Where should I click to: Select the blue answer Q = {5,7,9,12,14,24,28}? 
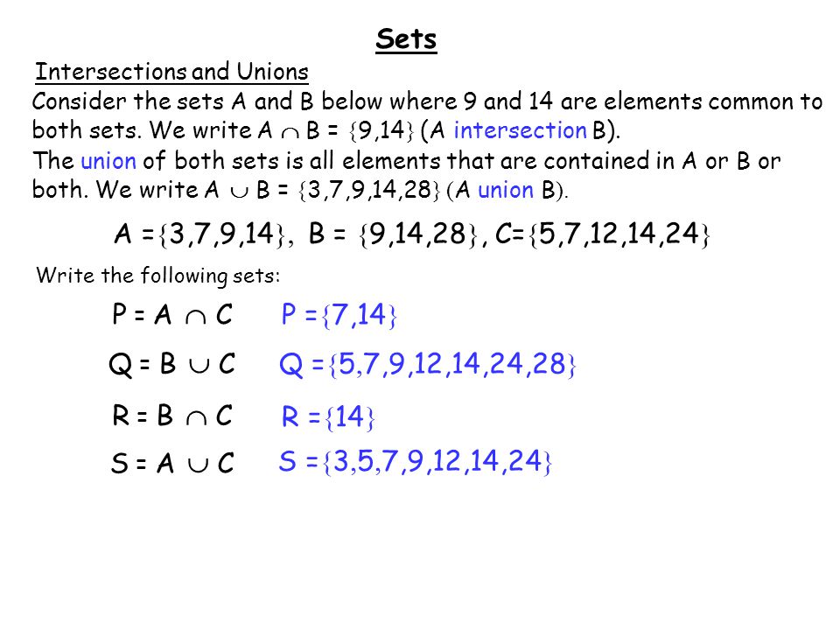click(428, 364)
